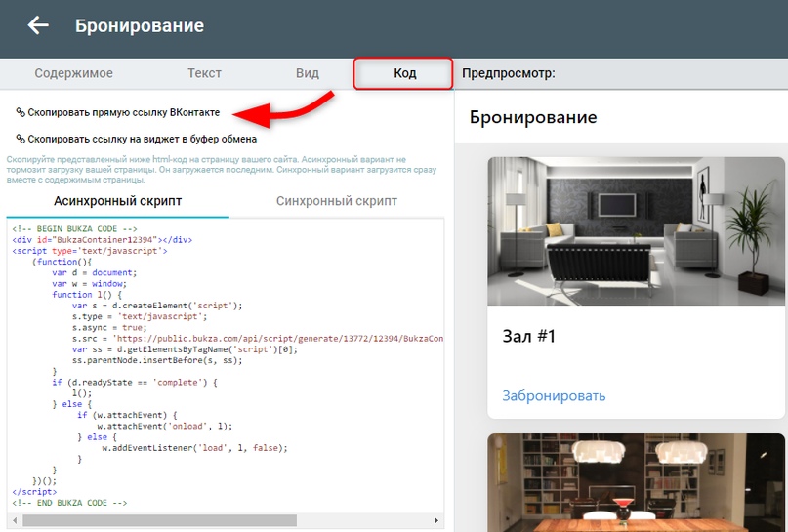Switch to the Текст tab

(x=204, y=73)
